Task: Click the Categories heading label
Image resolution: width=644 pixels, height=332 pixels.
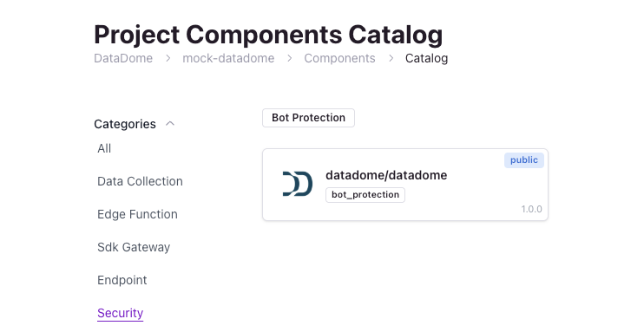Action: tap(125, 124)
